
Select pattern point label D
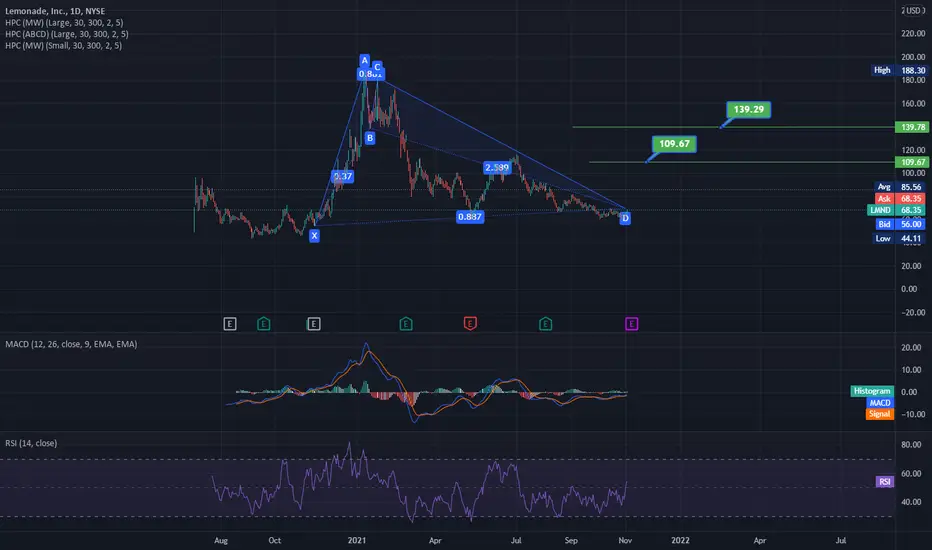625,218
